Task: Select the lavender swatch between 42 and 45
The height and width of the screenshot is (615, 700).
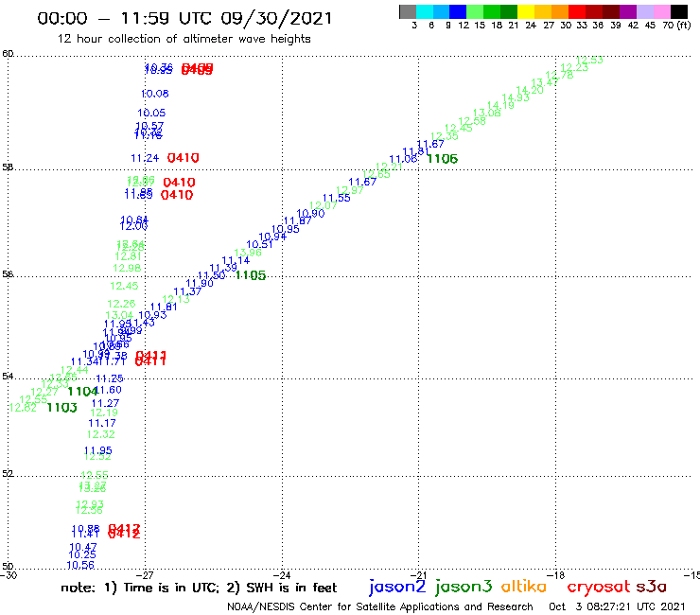Action: (645, 11)
